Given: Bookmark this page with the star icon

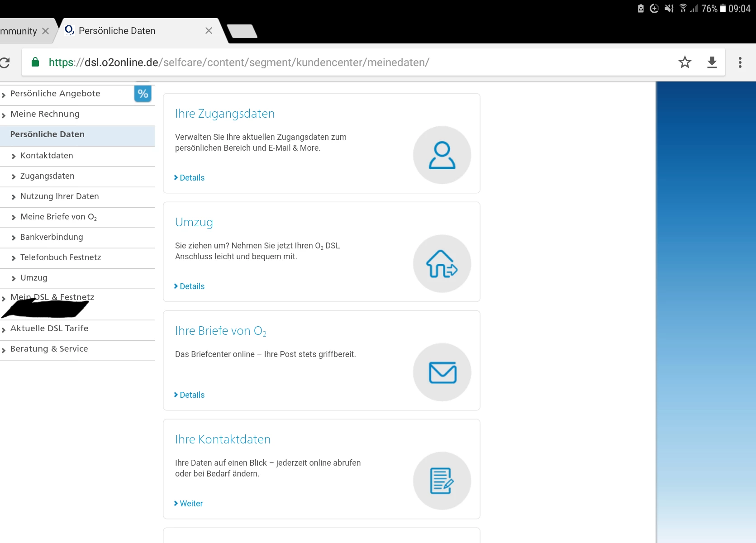Looking at the screenshot, I should click(x=685, y=62).
